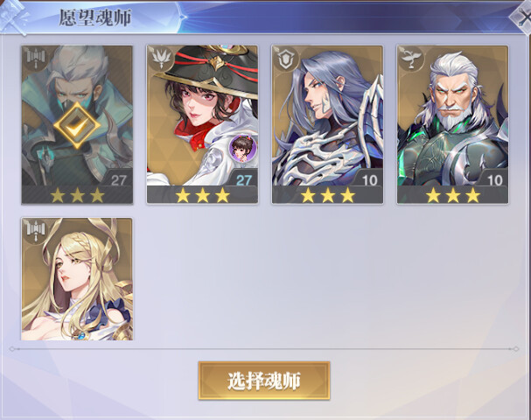Click the level 10 badge on purple-haired card

[368, 179]
